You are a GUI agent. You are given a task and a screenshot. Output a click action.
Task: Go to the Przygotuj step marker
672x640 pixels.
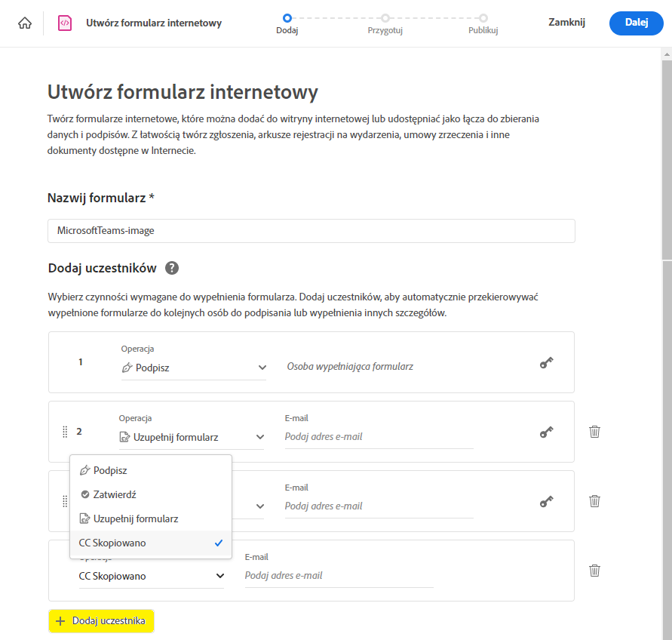385,17
